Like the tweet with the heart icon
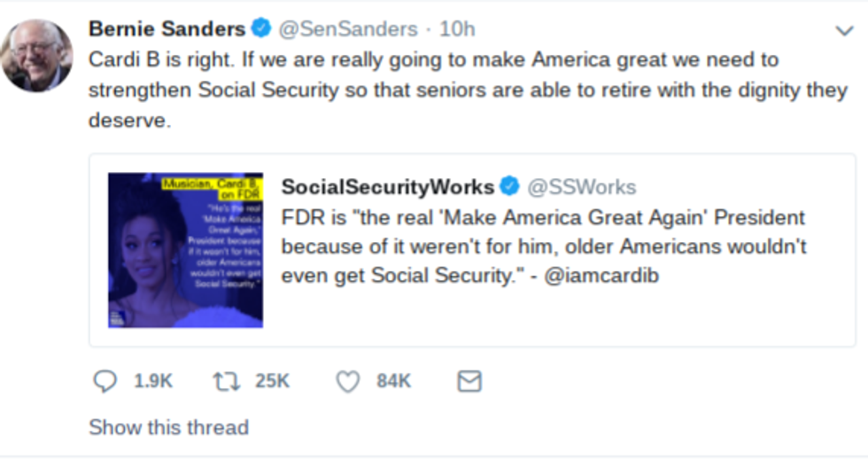 pyautogui.click(x=347, y=381)
